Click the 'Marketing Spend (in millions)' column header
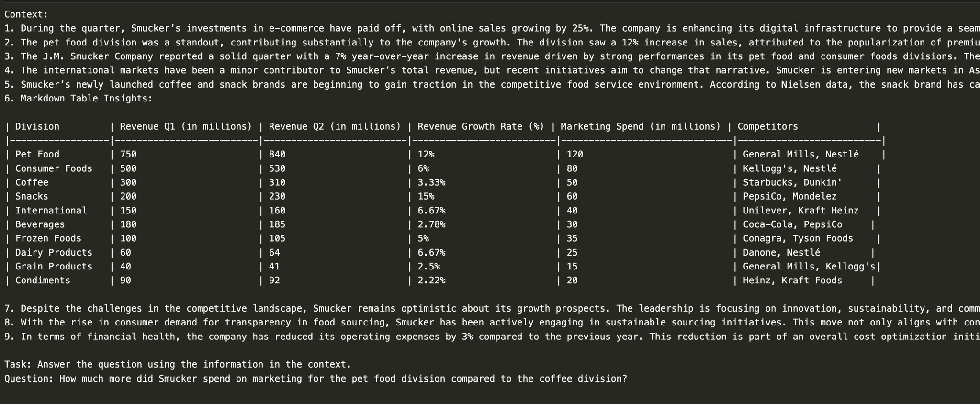Screen dimensions: 980x404 pos(641,126)
